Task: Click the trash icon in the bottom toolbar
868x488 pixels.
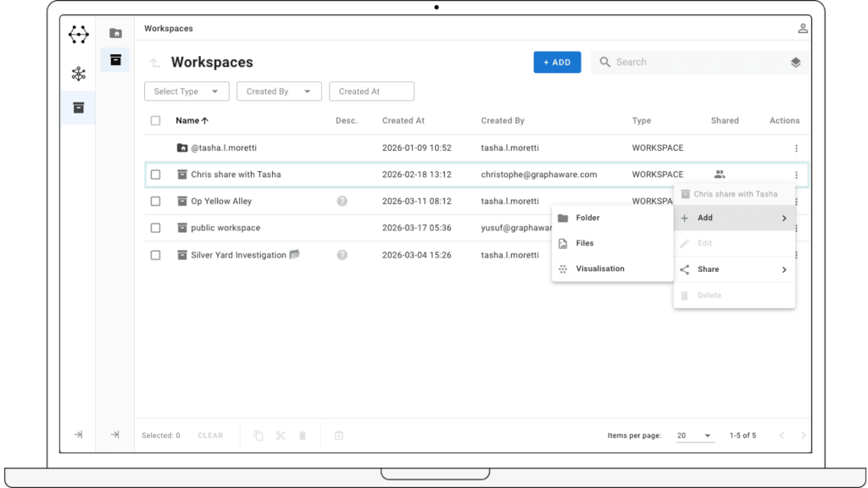Action: pos(303,435)
